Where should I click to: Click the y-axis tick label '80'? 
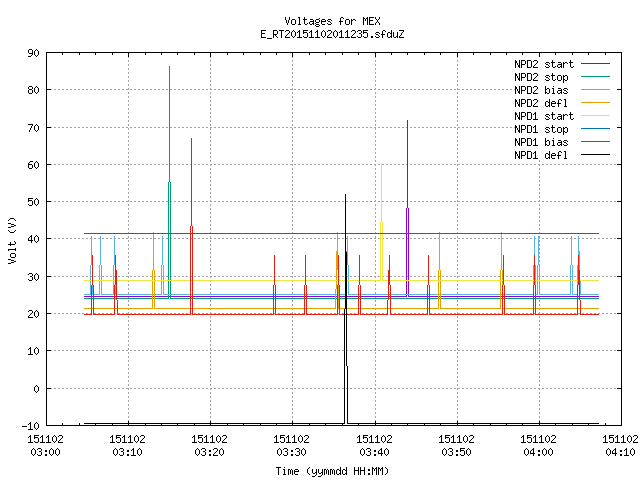click(x=33, y=90)
